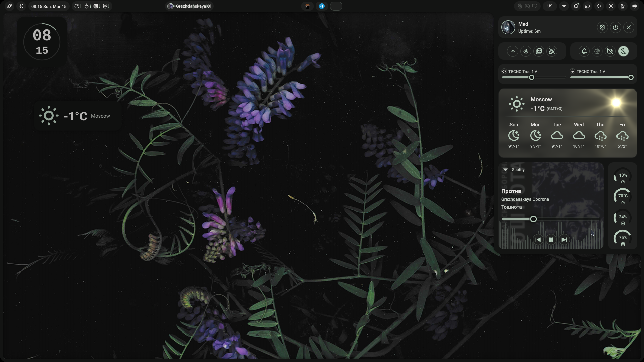Expand the top bar tray dropdown arrow

point(564,6)
